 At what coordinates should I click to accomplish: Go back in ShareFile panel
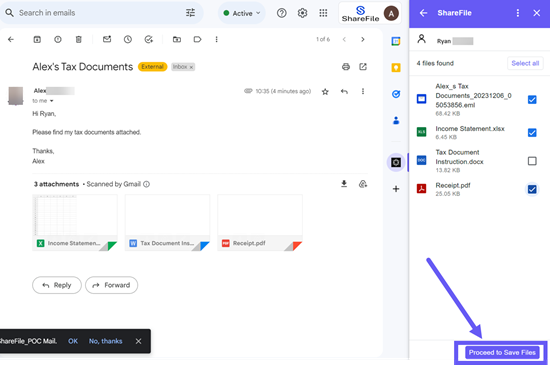(x=423, y=13)
